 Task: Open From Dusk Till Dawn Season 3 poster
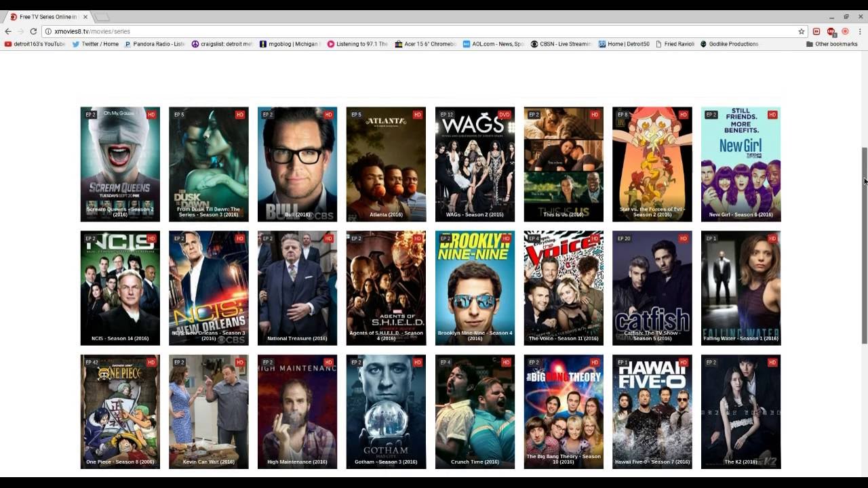point(209,164)
